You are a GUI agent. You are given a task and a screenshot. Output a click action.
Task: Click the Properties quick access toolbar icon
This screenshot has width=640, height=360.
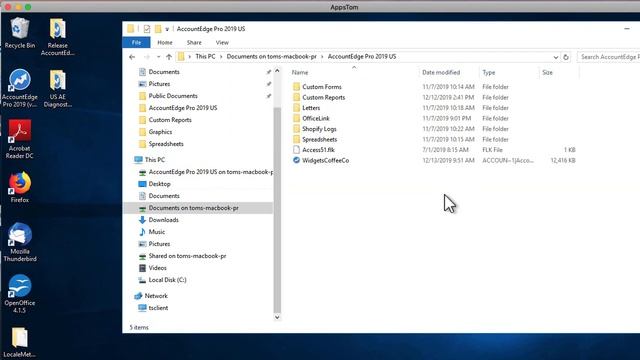pos(147,29)
